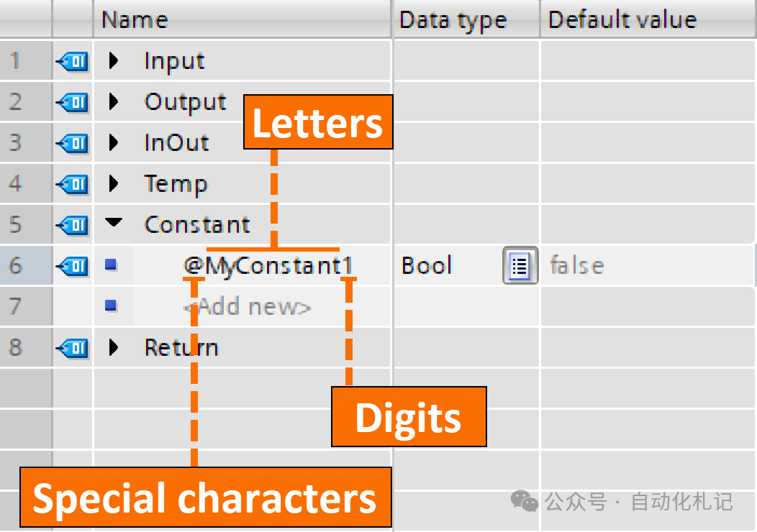Open the data type selector next to Bool
The image size is (757, 532).
pos(520,265)
